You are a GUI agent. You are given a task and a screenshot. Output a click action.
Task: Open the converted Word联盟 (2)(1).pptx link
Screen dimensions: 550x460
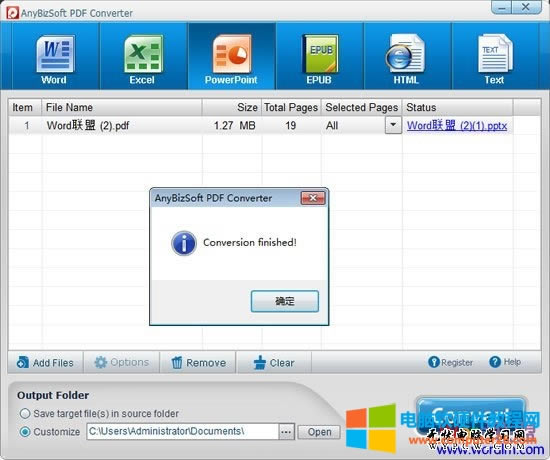coord(457,125)
